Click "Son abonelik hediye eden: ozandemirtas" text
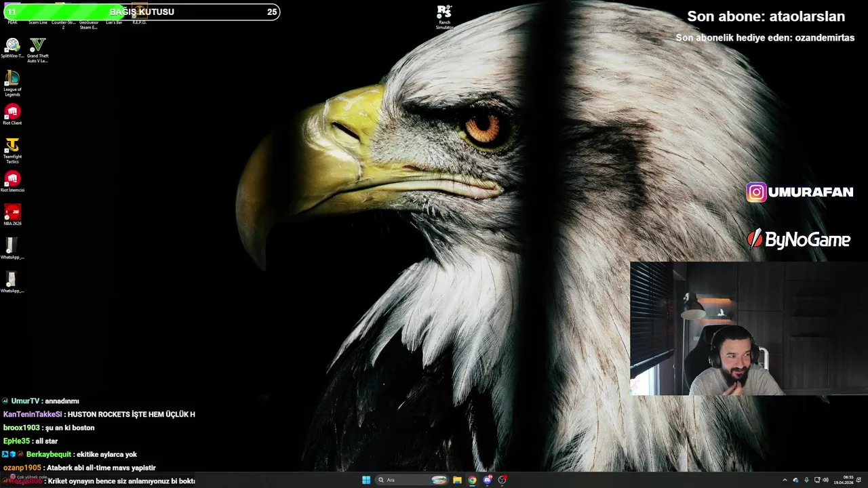Viewport: 868px width, 488px height. (765, 38)
